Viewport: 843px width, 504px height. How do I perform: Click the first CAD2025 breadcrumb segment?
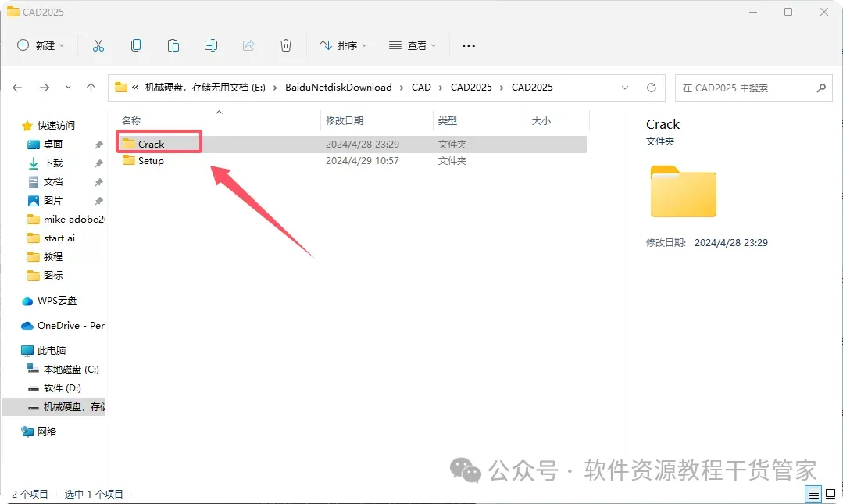pos(471,88)
